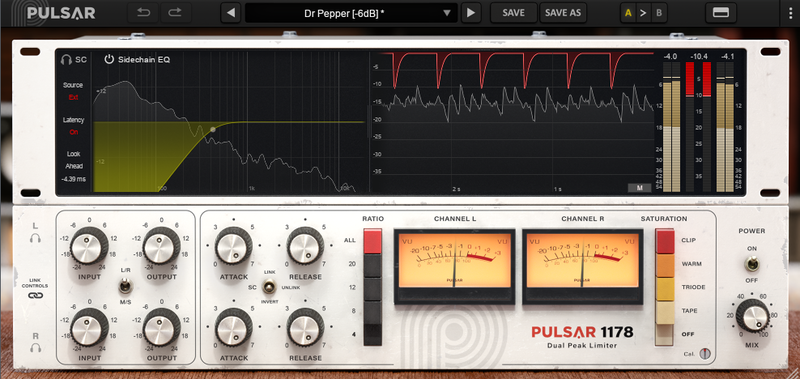Screen dimensions: 800x379
Task: Select the B comparison slot
Action: (659, 13)
